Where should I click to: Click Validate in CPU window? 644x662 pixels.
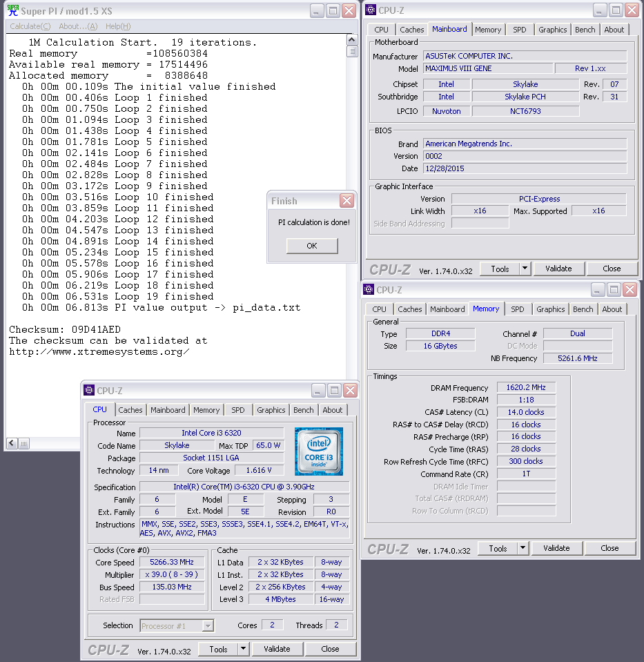click(277, 649)
